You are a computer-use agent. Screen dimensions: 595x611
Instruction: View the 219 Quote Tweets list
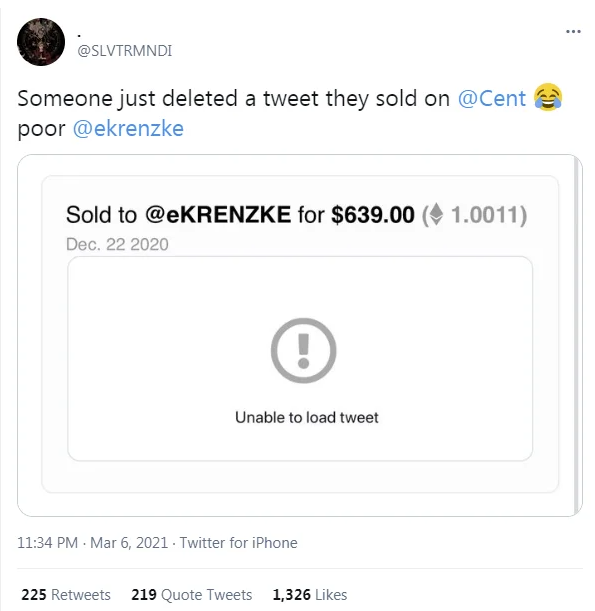click(192, 595)
